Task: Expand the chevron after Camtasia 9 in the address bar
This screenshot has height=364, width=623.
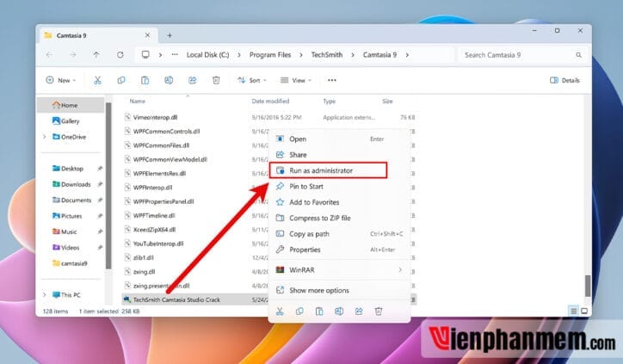Action: (x=407, y=55)
